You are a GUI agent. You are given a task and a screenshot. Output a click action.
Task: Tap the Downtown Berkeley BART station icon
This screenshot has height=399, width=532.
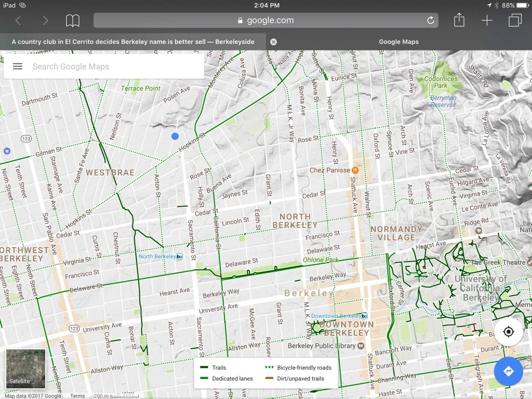[364, 316]
